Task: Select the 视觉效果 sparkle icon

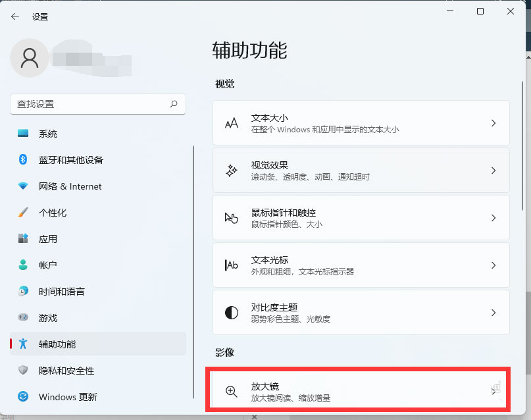Action: tap(231, 171)
